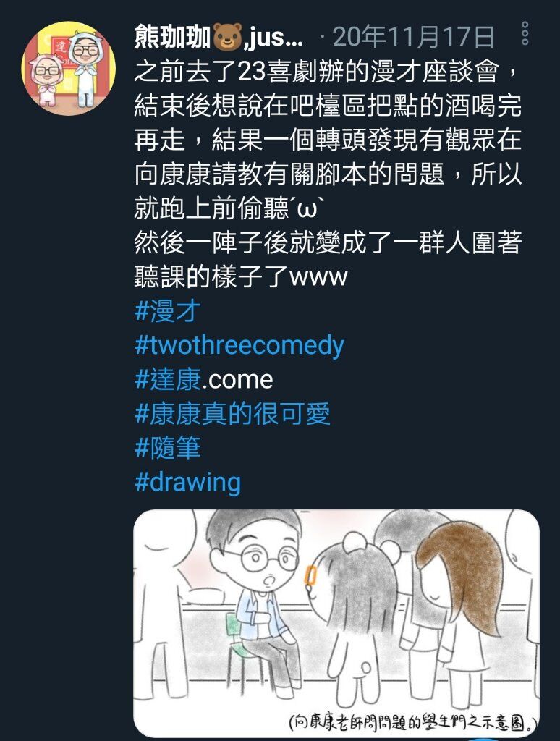
Task: Open the attached cartoon drawing image
Action: pyautogui.click(x=336, y=623)
